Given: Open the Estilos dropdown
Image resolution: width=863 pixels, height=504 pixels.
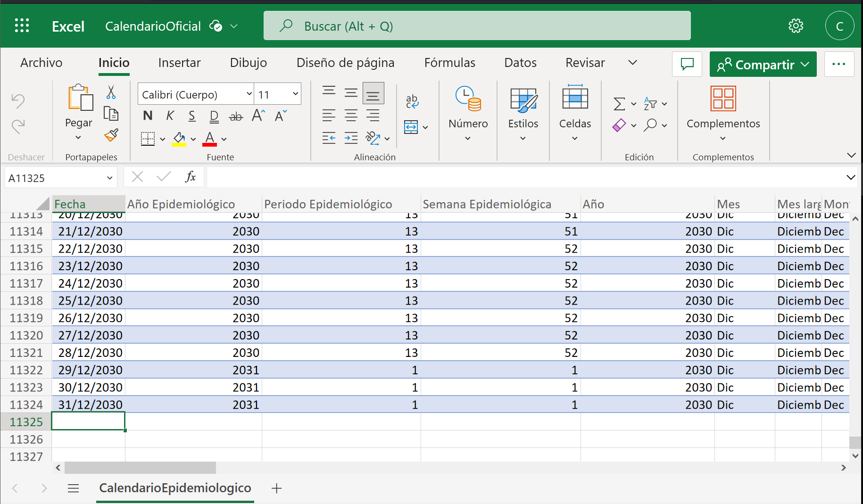Looking at the screenshot, I should tap(523, 138).
